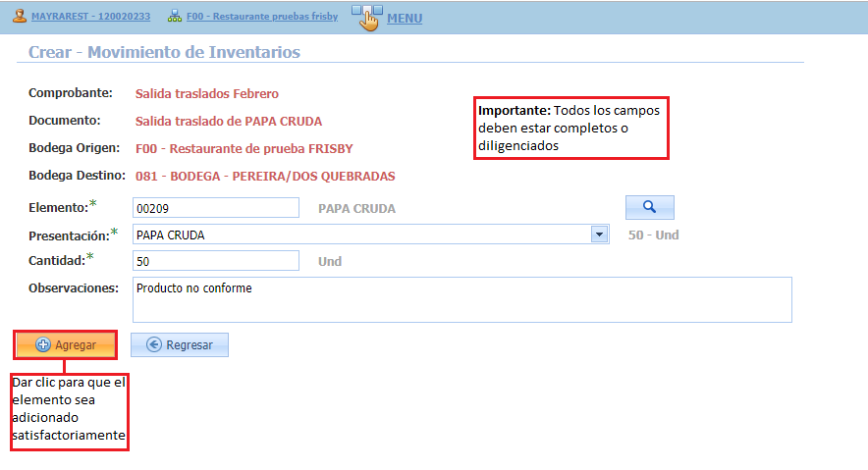Click into the Observaciones text area
868x470 pixels.
462,299
